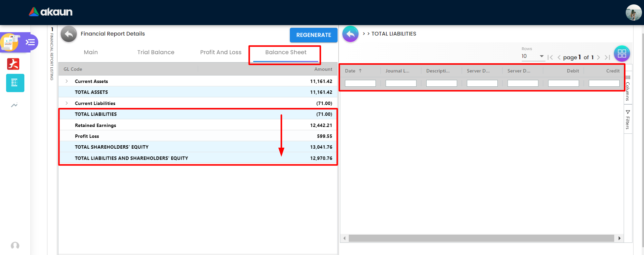Select the teal listing sidebar icon

[x=15, y=83]
